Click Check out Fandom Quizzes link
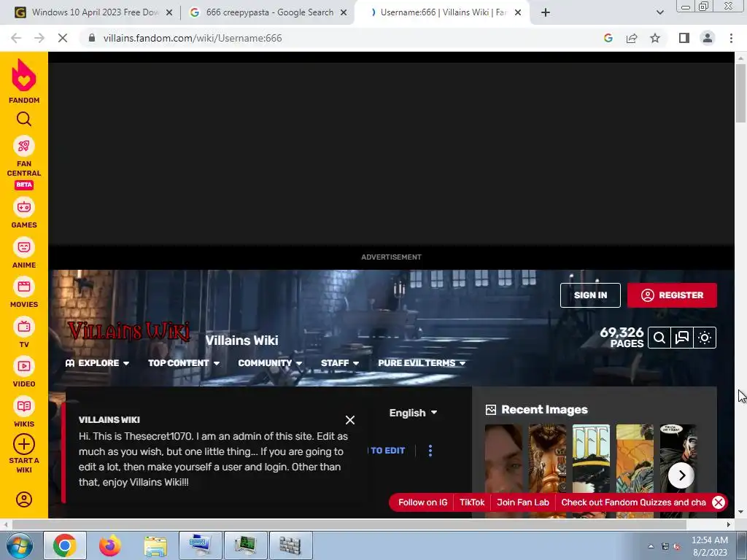This screenshot has height=560, width=747. [633, 502]
